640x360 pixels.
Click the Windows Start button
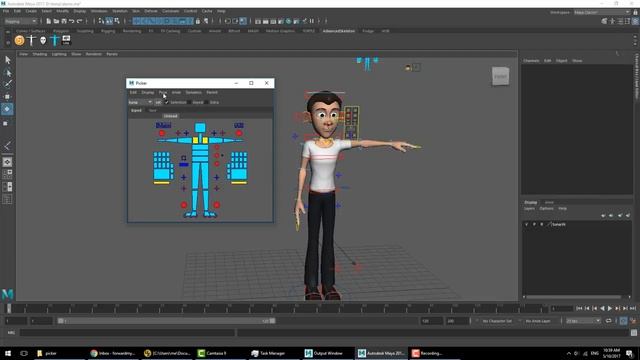8,353
